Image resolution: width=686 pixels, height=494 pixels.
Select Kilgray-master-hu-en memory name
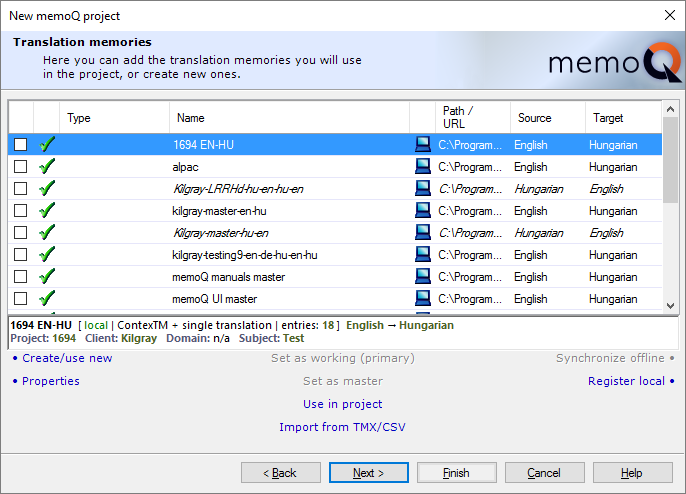220,233
